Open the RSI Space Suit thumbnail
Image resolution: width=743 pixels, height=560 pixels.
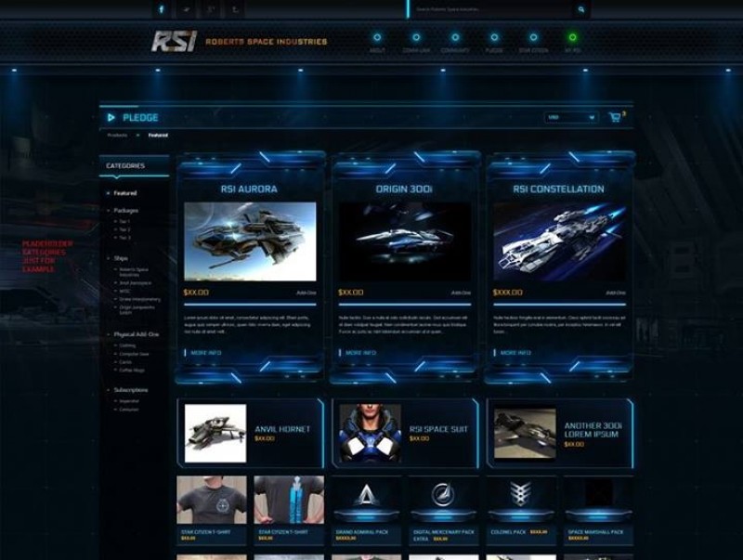pyautogui.click(x=370, y=433)
